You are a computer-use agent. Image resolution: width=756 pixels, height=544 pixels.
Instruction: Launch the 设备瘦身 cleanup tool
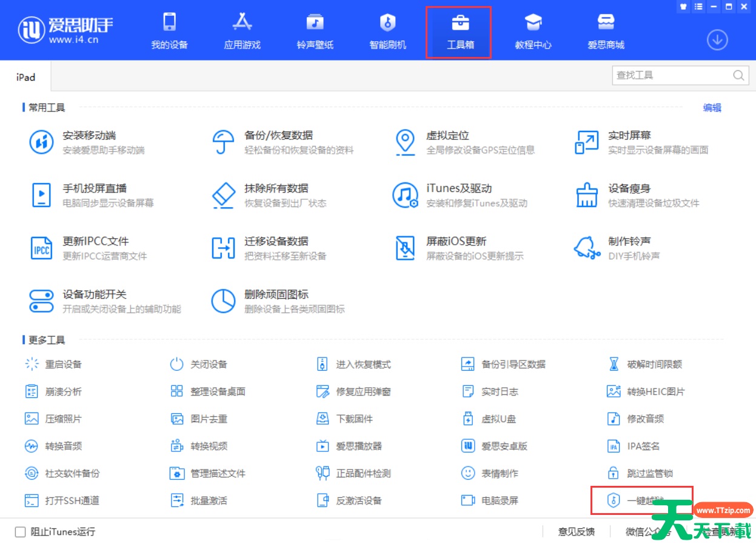point(629,188)
